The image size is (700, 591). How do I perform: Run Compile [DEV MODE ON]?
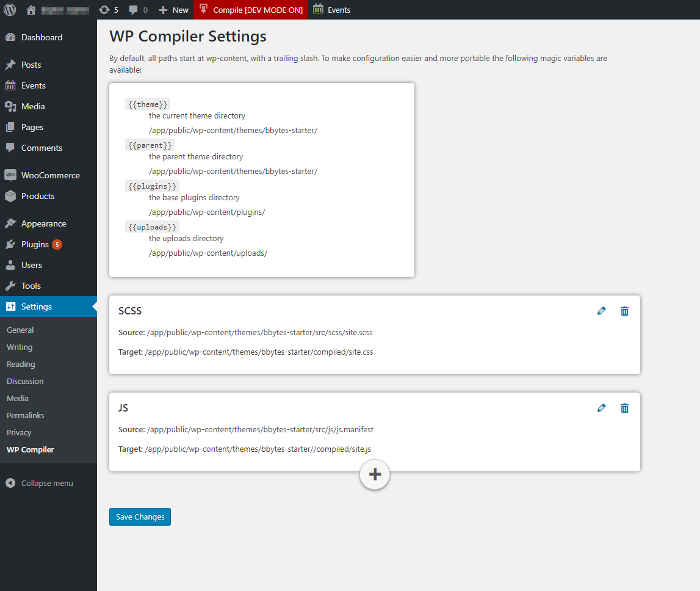tap(250, 10)
